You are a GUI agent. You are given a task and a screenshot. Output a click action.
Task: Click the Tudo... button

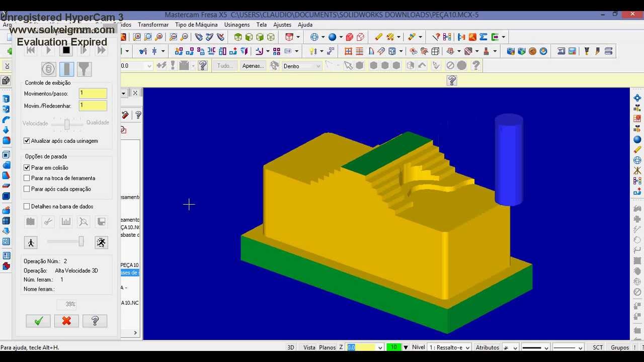(225, 66)
